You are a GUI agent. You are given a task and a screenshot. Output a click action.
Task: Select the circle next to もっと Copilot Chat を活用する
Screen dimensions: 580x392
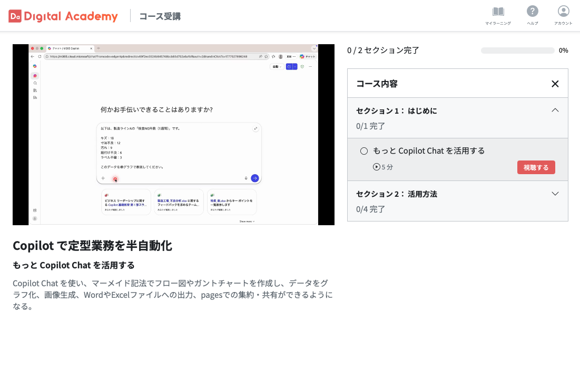pyautogui.click(x=364, y=150)
